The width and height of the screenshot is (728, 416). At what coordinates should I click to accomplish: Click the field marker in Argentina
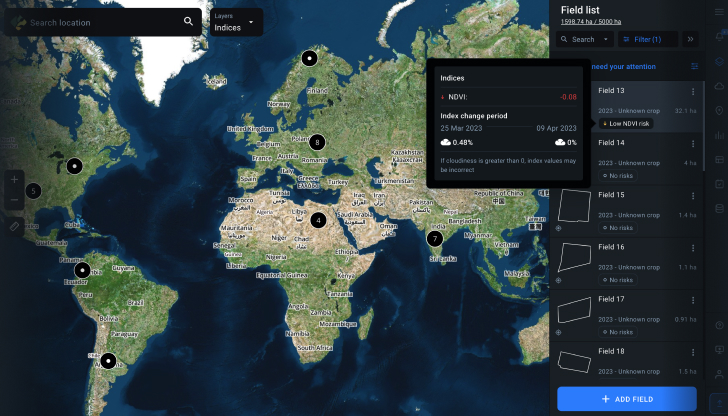point(108,361)
